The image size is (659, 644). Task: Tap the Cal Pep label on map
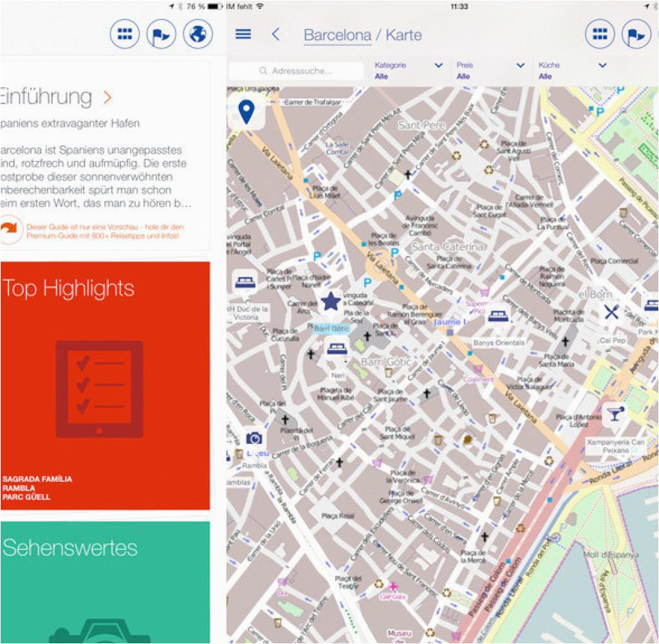613,340
